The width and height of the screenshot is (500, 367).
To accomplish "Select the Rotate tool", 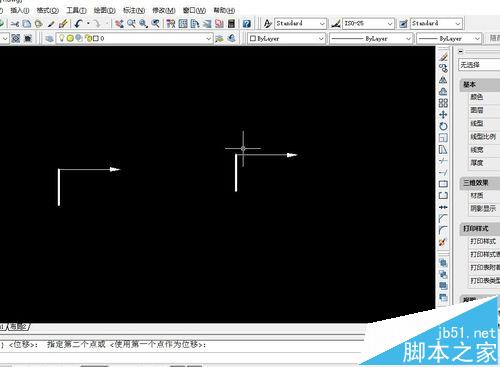I will pyautogui.click(x=443, y=126).
